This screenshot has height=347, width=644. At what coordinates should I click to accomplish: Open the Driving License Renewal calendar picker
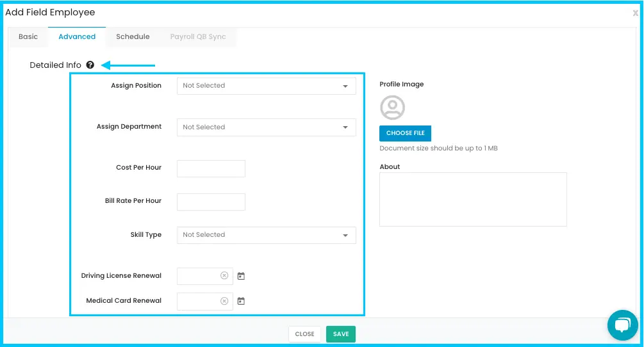tap(241, 276)
